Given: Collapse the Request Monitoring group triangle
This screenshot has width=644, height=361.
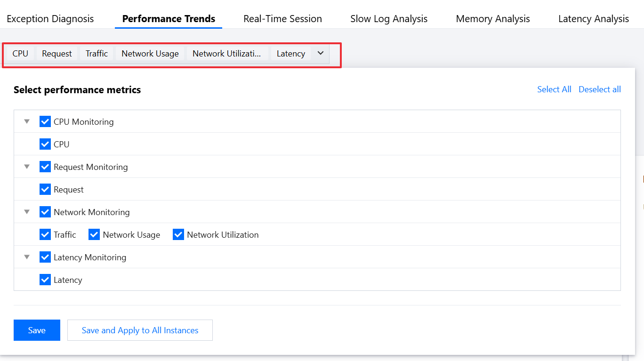Looking at the screenshot, I should click(x=27, y=167).
